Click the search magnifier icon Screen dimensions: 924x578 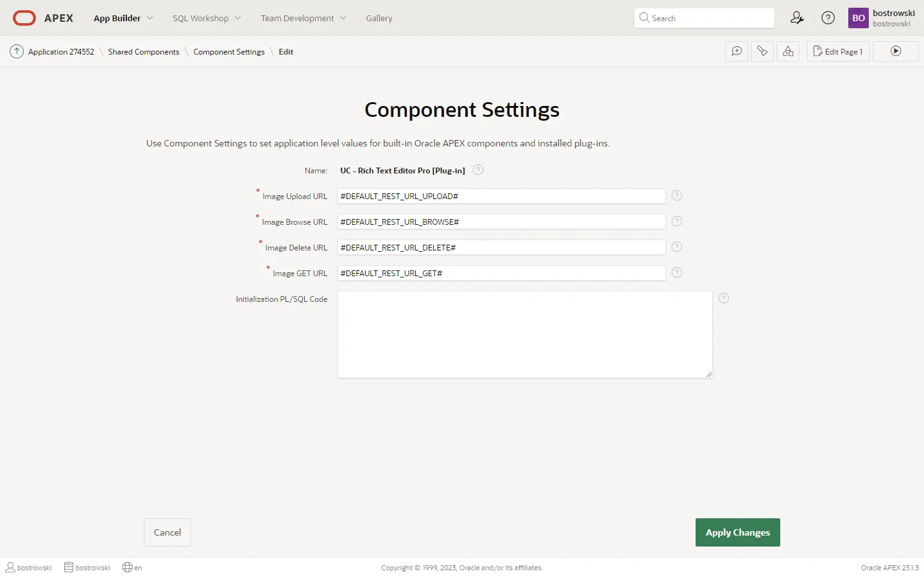point(644,17)
